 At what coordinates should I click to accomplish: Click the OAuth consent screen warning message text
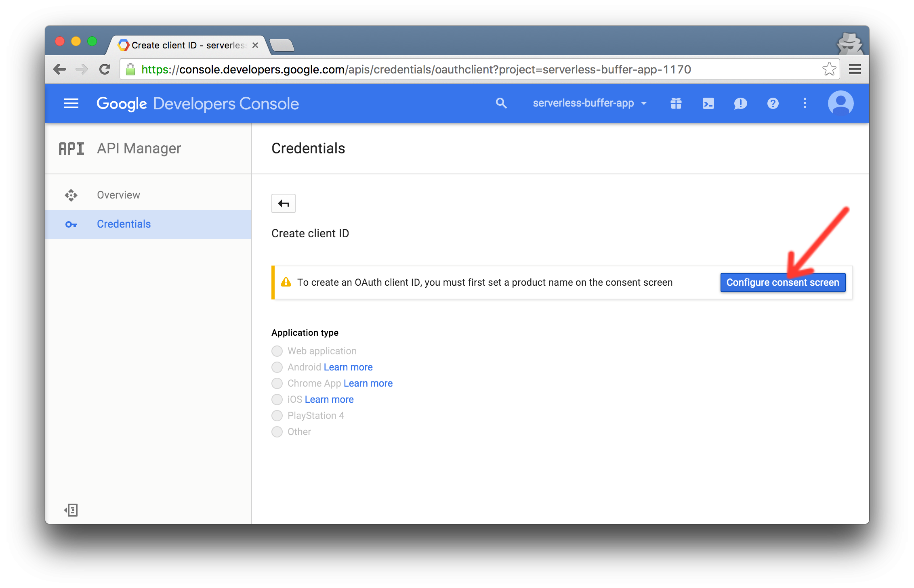point(485,282)
